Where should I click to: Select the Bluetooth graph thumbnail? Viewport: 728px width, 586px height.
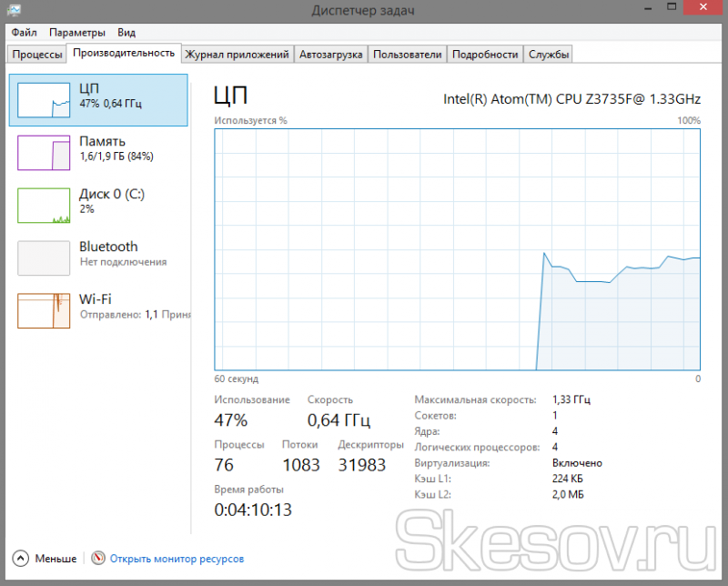point(44,258)
